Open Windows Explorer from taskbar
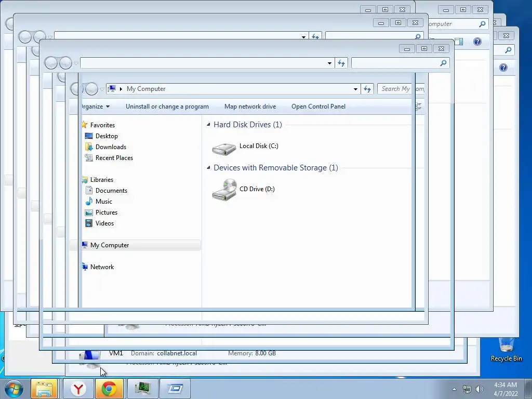The height and width of the screenshot is (399, 532). click(44, 389)
